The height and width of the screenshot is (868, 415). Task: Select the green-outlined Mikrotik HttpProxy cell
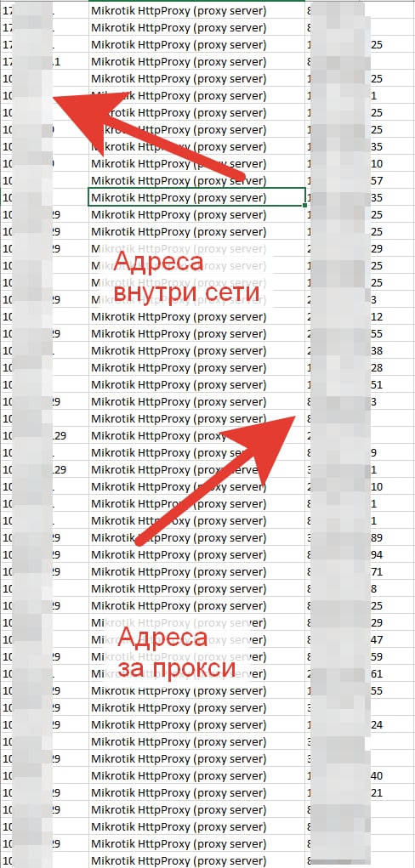pos(196,197)
